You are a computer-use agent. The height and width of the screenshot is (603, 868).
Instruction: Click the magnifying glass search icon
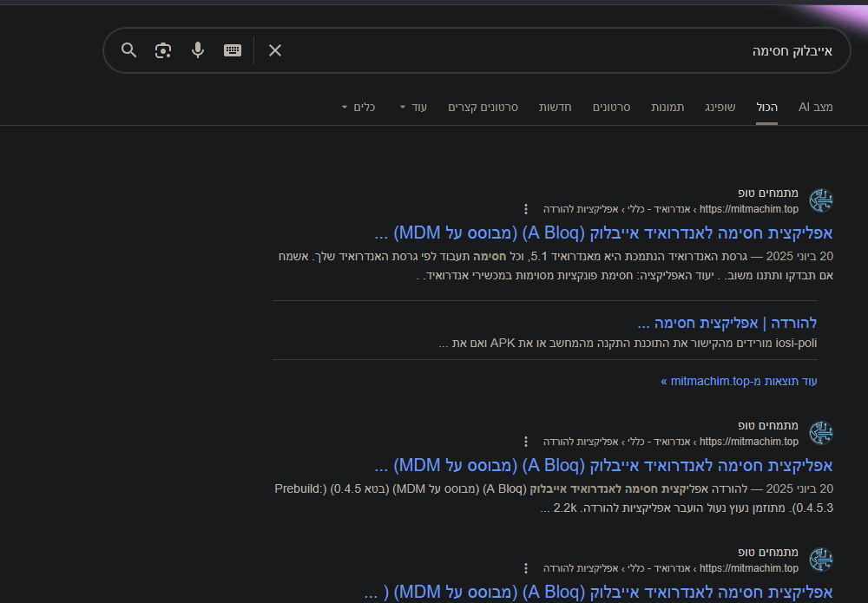coord(128,50)
